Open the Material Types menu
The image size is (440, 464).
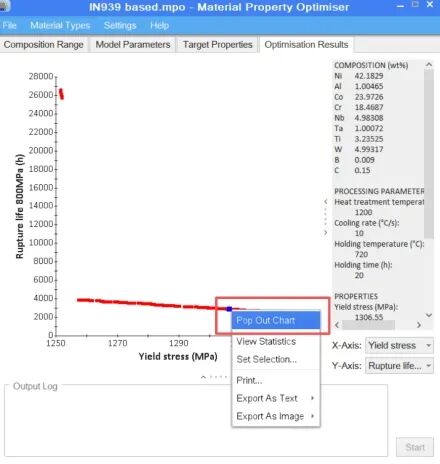[60, 25]
